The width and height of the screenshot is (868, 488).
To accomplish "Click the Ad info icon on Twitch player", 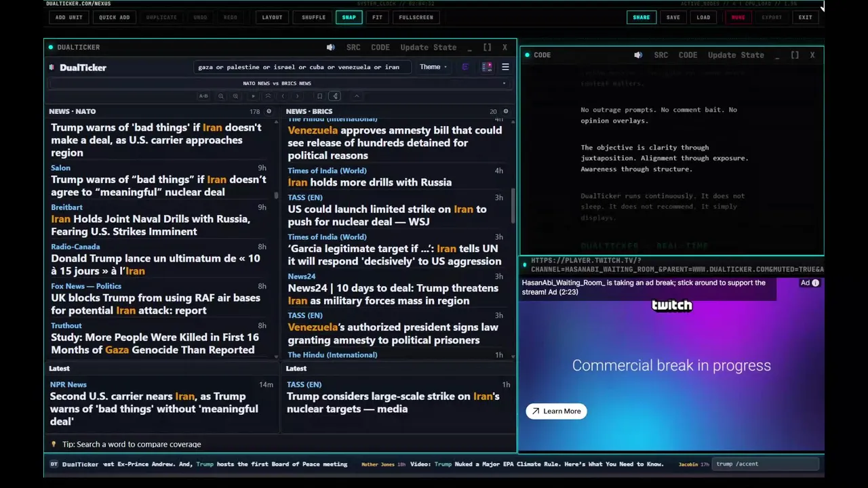I will click(815, 283).
